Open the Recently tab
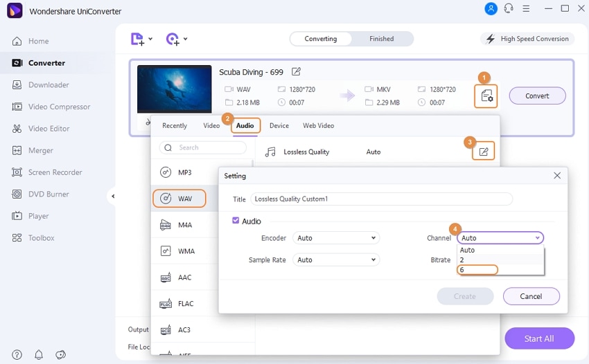 (x=175, y=126)
